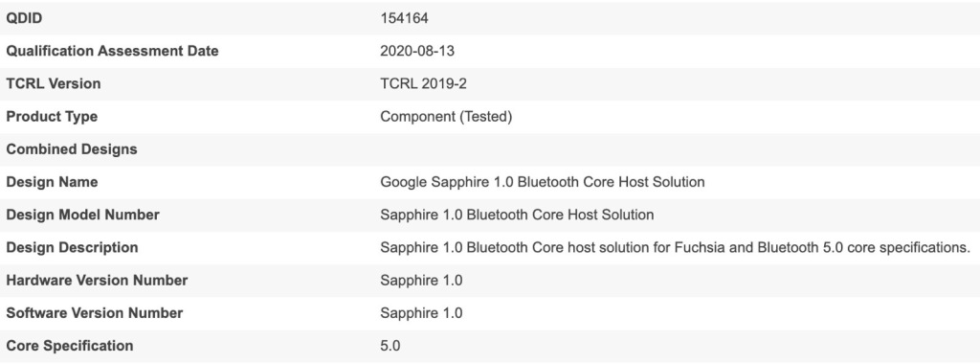
Task: Click the Product Type label
Action: pyautogui.click(x=52, y=116)
